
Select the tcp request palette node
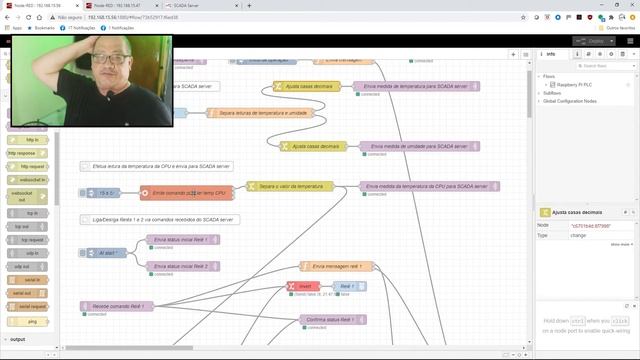point(27,240)
